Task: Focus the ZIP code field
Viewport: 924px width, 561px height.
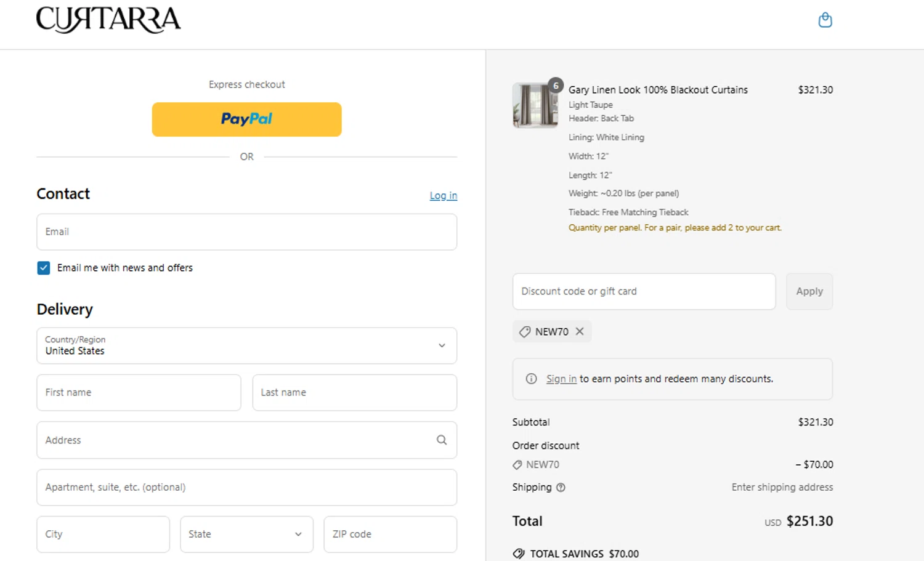Action: point(391,534)
